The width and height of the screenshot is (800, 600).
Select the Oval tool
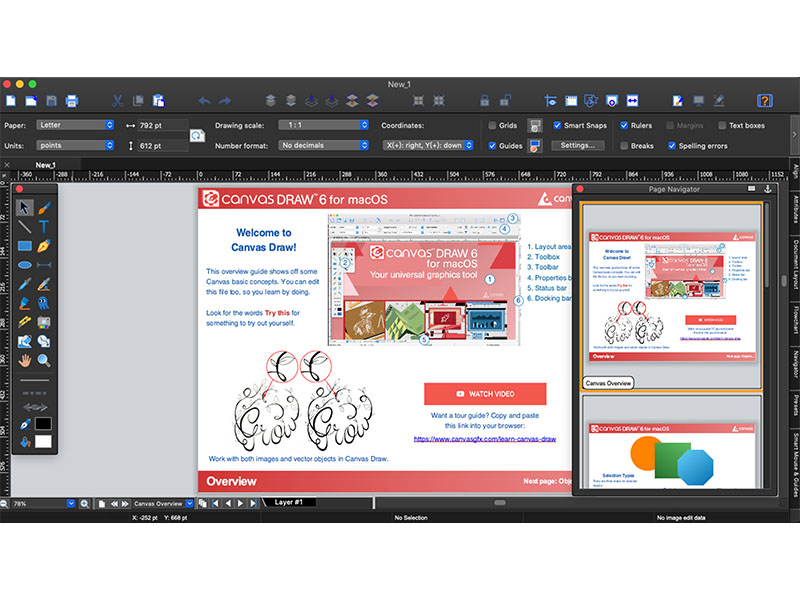click(x=24, y=265)
